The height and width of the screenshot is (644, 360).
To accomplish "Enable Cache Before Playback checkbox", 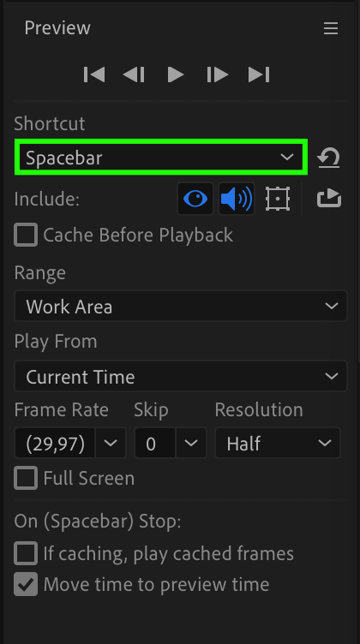I will point(26,235).
